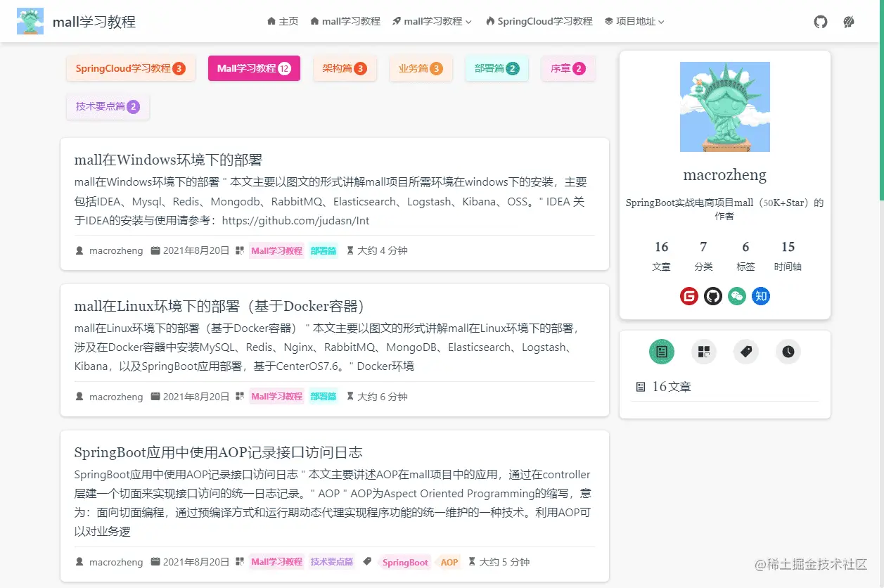Click 大约 4 分钟 reading time
This screenshot has height=588, width=884.
383,250
